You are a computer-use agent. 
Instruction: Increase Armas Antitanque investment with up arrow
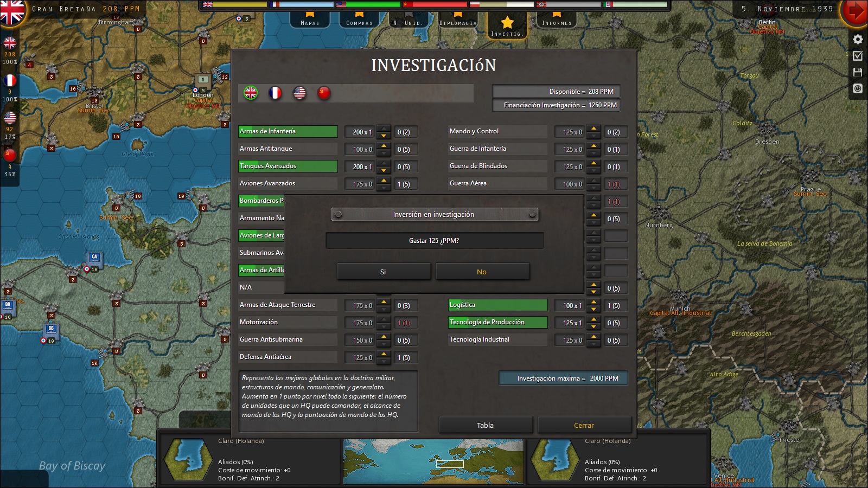tap(384, 146)
